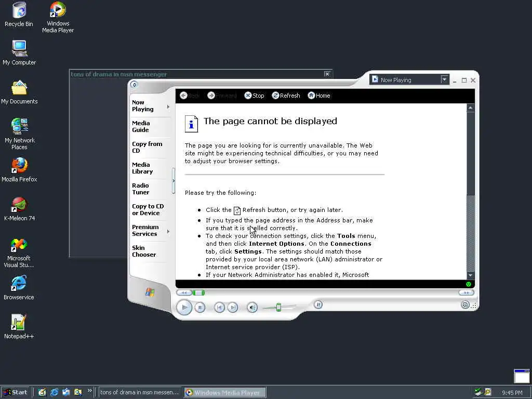This screenshot has height=399, width=532.
Task: Select the Recycle Bin desktop icon
Action: 19,14
